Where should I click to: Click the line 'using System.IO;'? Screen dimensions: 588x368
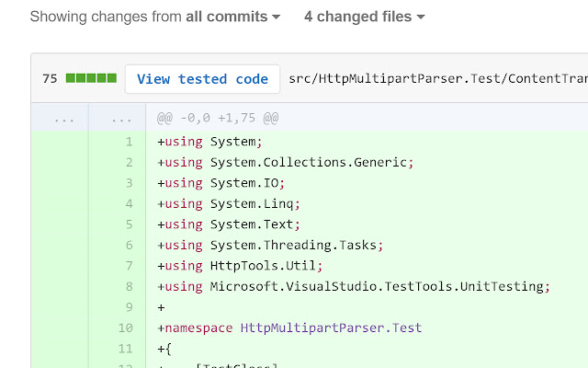[221, 183]
